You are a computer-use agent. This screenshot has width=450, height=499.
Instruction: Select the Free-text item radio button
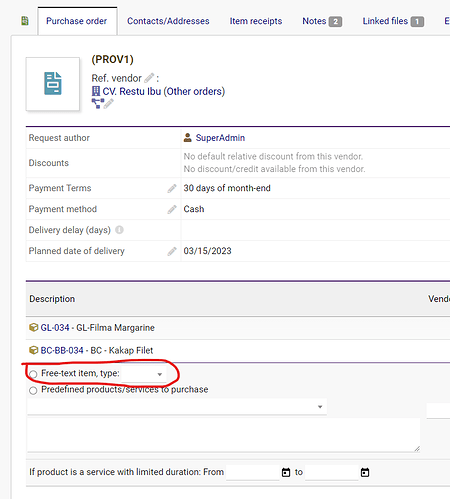33,374
